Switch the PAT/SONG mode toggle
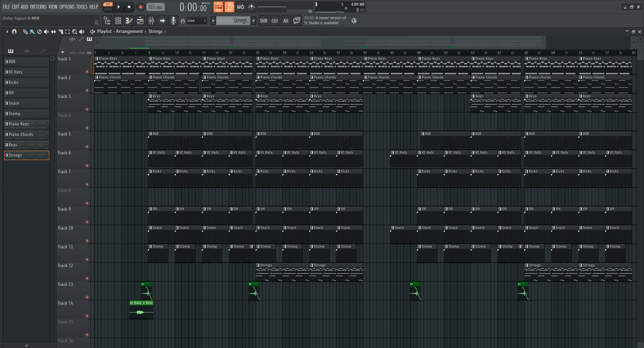Screen dimensions: 644x348 tap(108, 7)
